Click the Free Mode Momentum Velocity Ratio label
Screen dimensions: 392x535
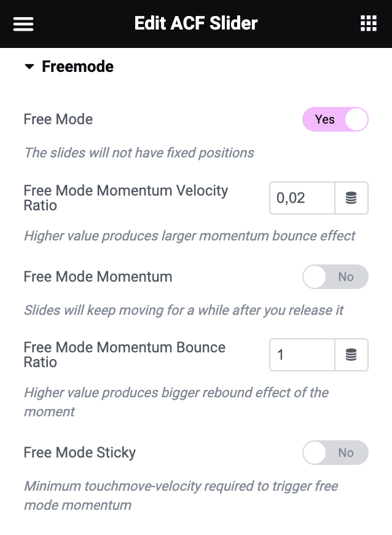(x=126, y=198)
